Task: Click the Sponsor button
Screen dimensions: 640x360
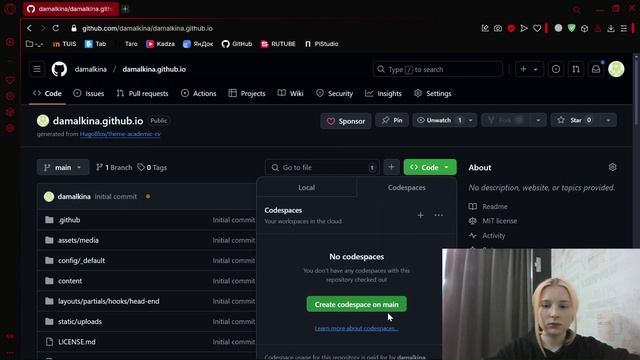Action: point(346,121)
